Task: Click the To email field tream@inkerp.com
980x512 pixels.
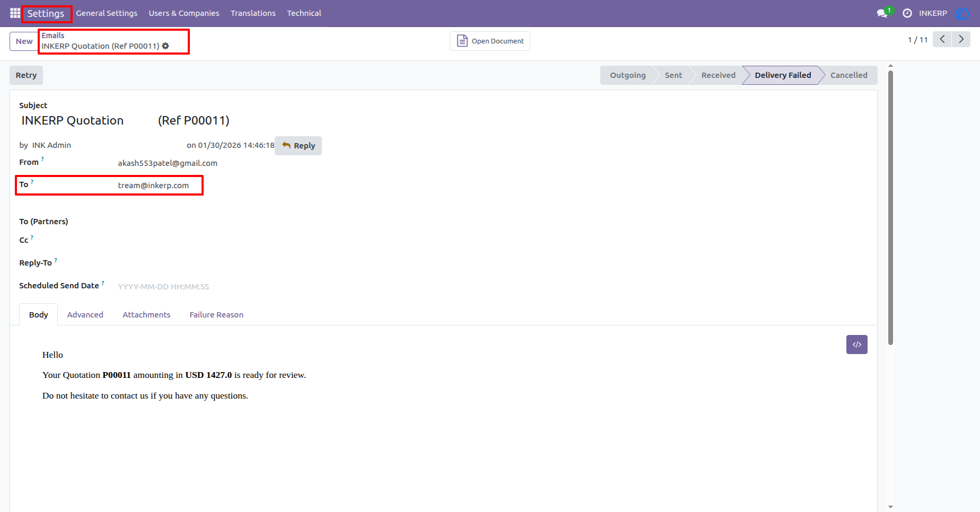Action: [153, 186]
